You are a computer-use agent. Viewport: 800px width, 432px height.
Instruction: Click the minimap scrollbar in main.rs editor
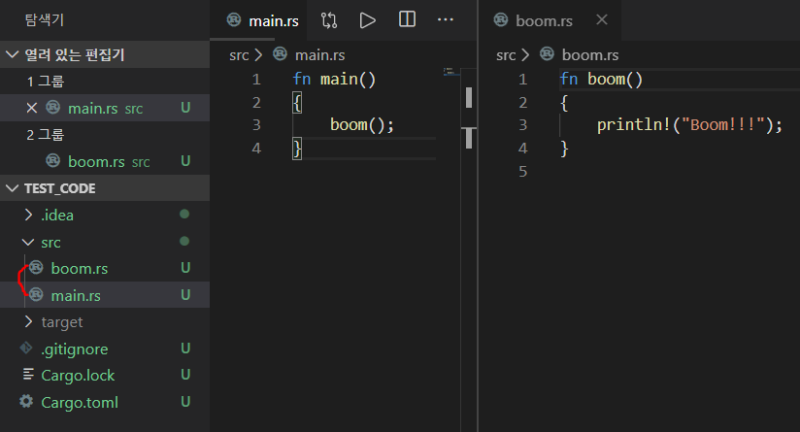coord(468,98)
